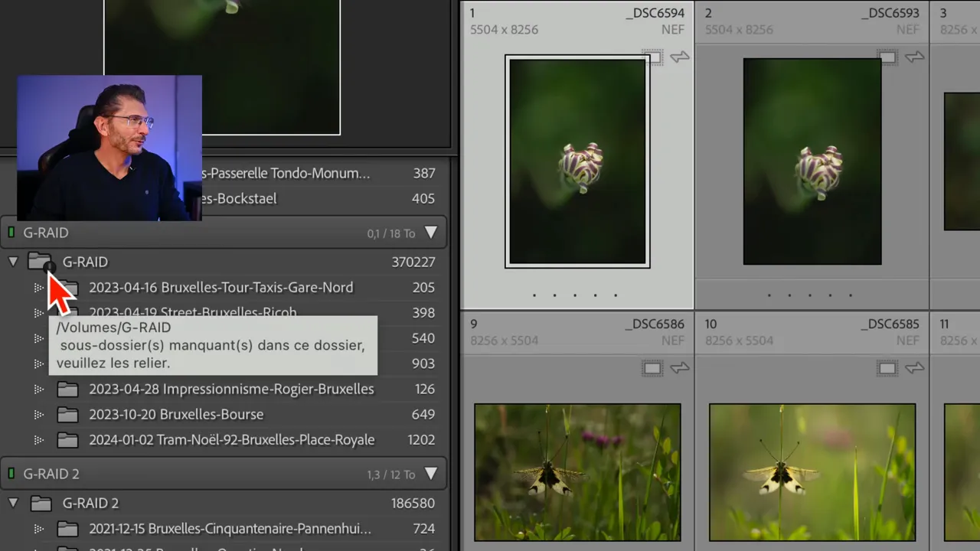Click the stack badge on photo _DSC6593
This screenshot has height=551, width=980.
887,57
